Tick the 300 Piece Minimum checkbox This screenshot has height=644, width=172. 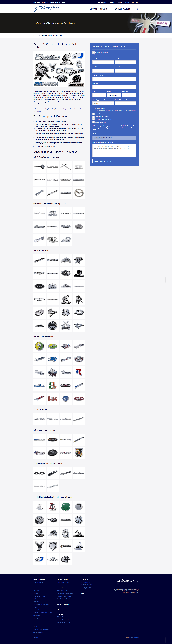[94, 53]
